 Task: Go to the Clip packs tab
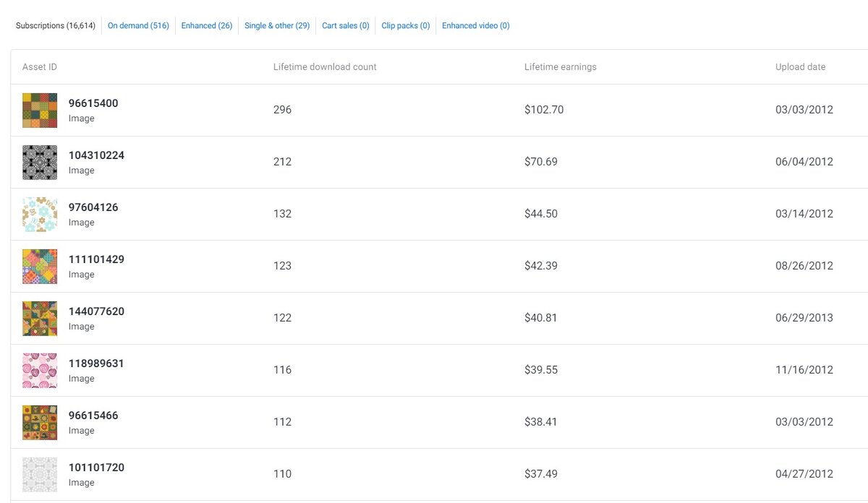pos(406,26)
